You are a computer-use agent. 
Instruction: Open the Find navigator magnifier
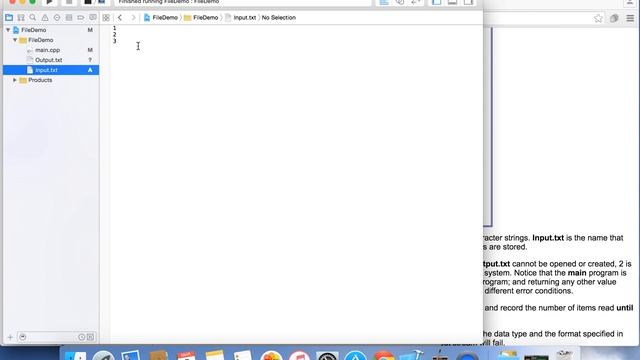tap(33, 18)
